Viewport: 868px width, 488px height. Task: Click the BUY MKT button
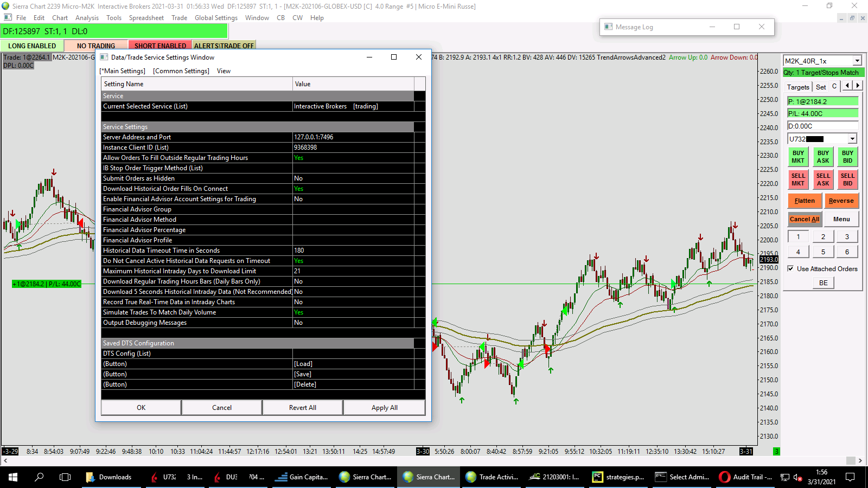coord(798,157)
